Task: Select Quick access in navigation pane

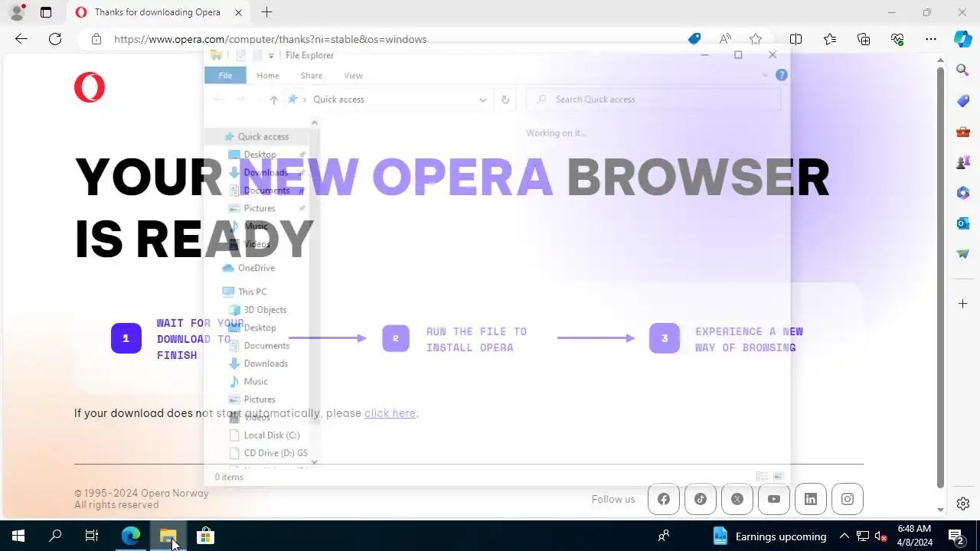Action: pyautogui.click(x=256, y=136)
